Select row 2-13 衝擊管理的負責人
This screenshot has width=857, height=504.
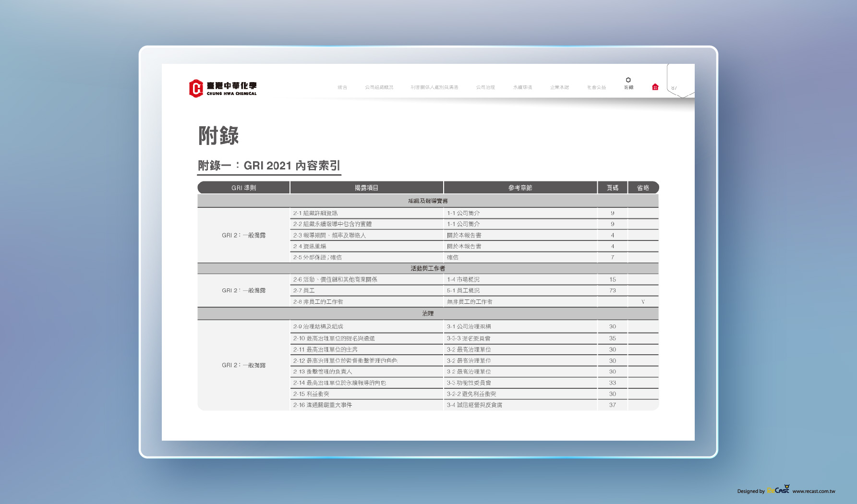474,372
